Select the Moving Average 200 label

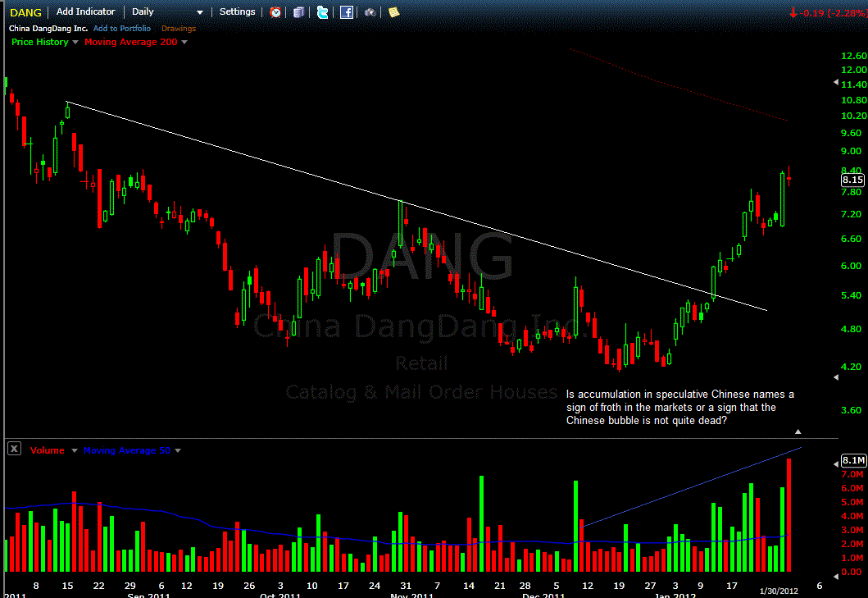(x=130, y=42)
